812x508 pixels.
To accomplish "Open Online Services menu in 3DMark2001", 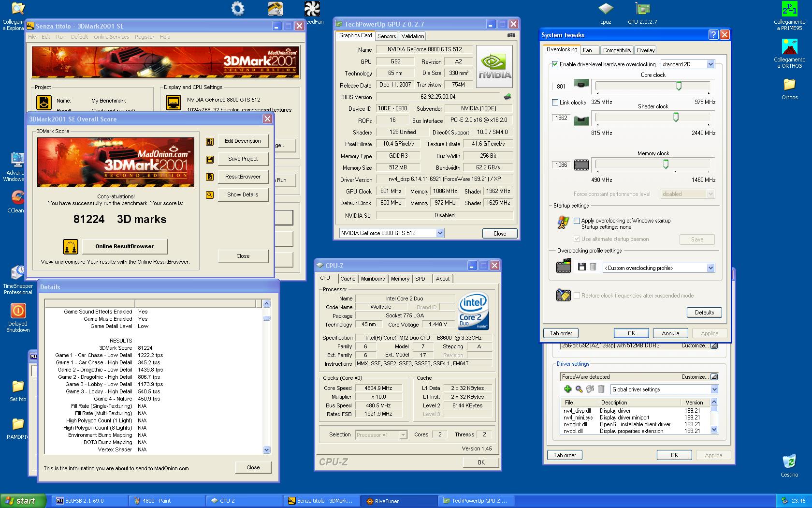I will [x=112, y=37].
